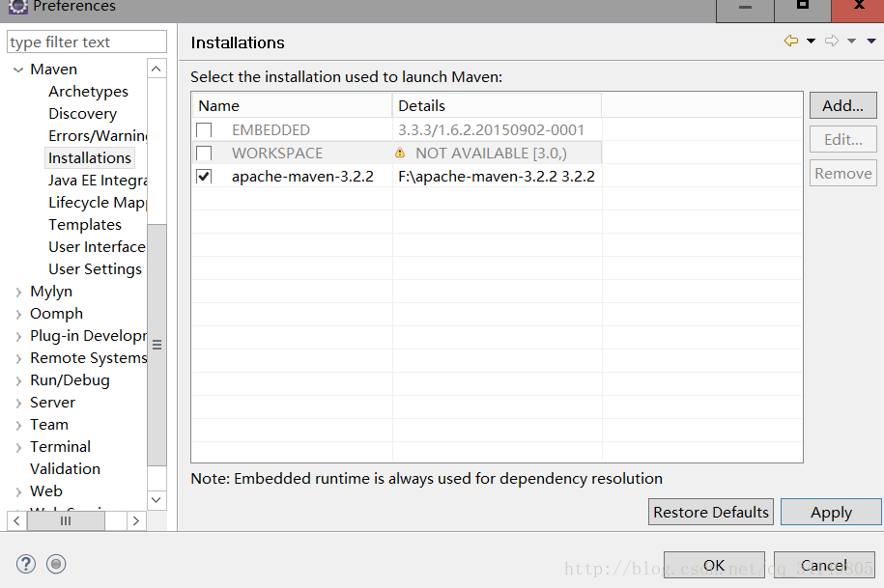884x588 pixels.
Task: Click the help question mark icon
Action: (26, 564)
